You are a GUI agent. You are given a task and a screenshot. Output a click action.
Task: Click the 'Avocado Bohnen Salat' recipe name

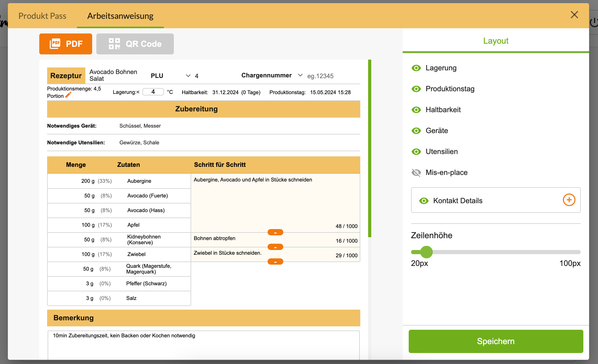click(x=113, y=75)
